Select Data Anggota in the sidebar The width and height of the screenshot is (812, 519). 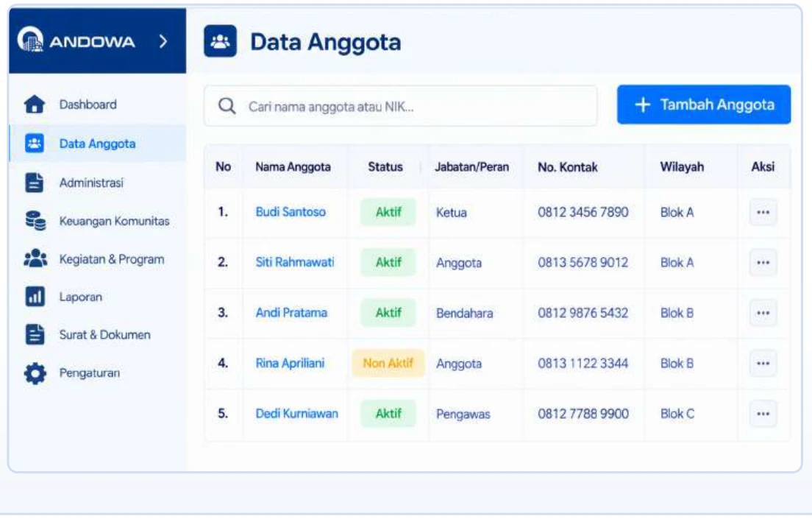pos(97,144)
